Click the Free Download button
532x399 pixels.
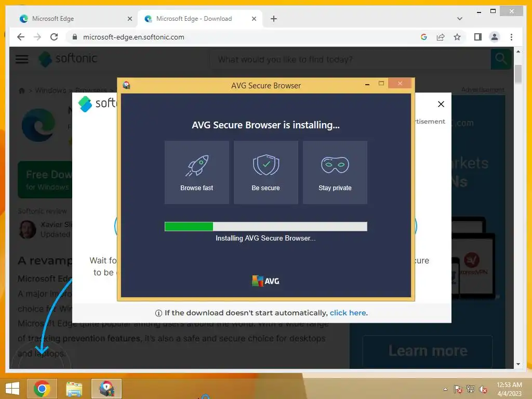tap(45, 179)
